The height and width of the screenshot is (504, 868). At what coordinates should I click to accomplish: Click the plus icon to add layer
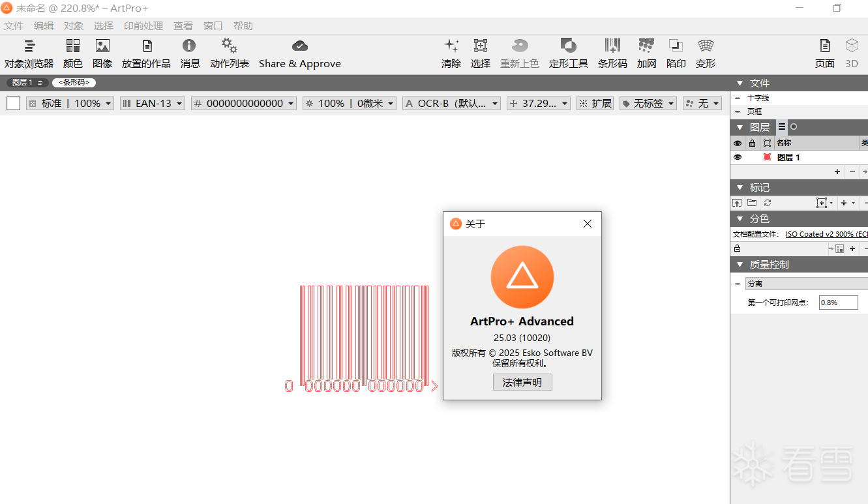pos(837,171)
